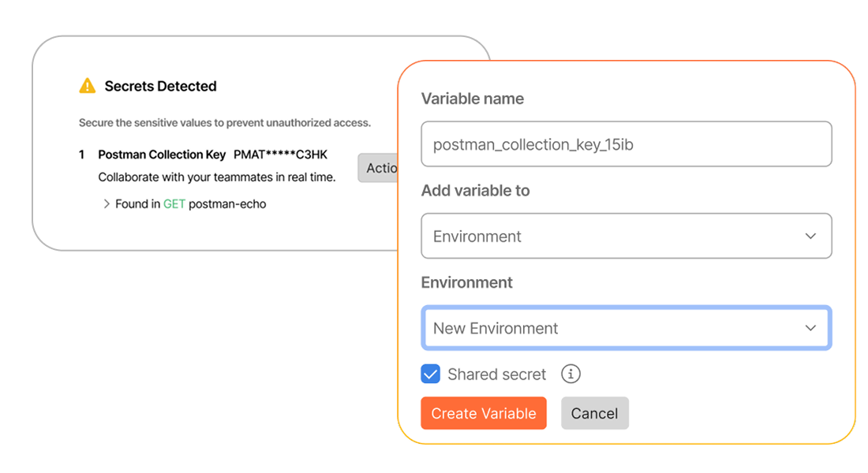Click the postman_collection_key_15ib name field

click(x=627, y=143)
